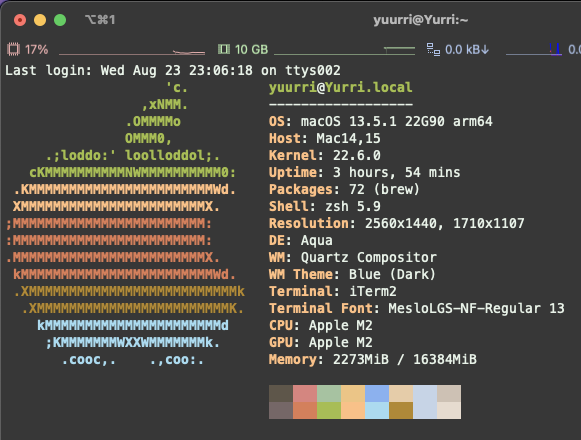
Task: Click the "Uptime: 3 hours, 54 mins" line
Action: click(x=365, y=172)
